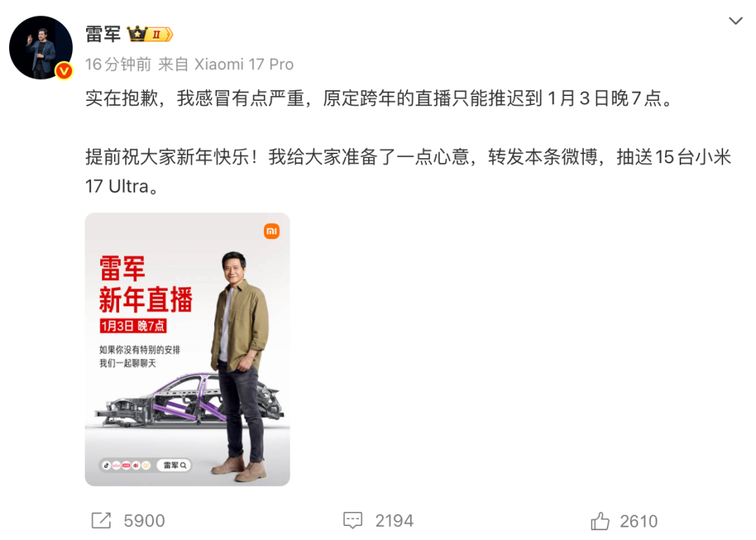Image resolution: width=756 pixels, height=540 pixels.
Task: Click the orange verified V badge
Action: click(x=64, y=71)
